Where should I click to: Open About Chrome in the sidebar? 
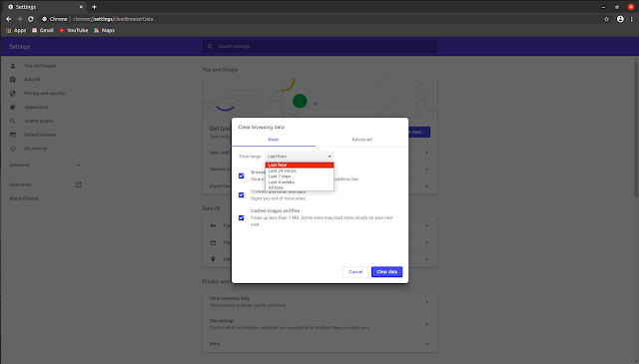(x=24, y=198)
